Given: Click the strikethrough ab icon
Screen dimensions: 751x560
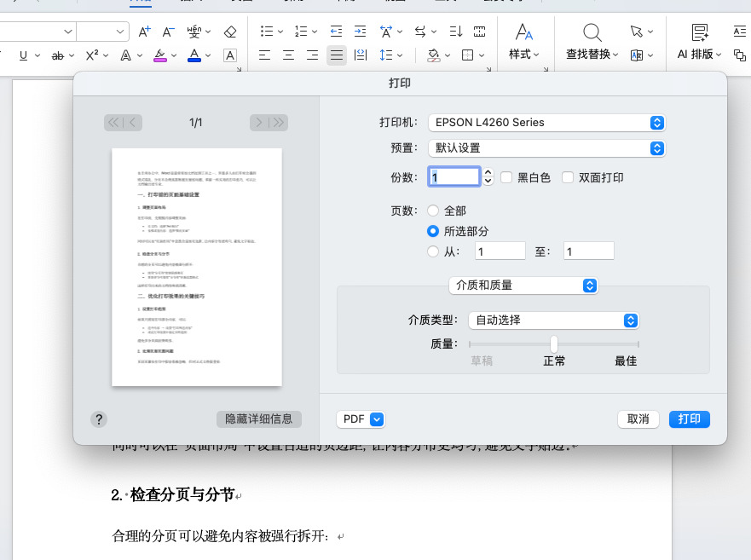Looking at the screenshot, I should (x=57, y=55).
